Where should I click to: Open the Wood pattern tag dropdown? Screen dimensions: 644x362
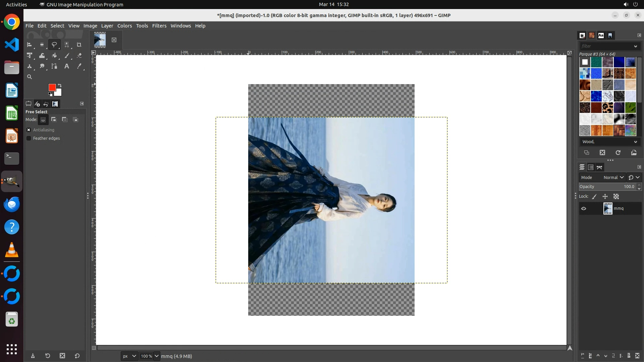click(x=635, y=142)
